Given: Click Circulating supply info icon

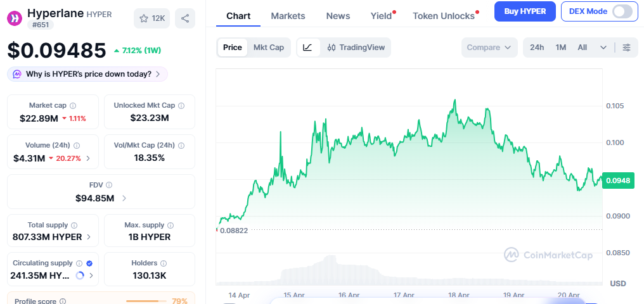Looking at the screenshot, I should tap(79, 263).
